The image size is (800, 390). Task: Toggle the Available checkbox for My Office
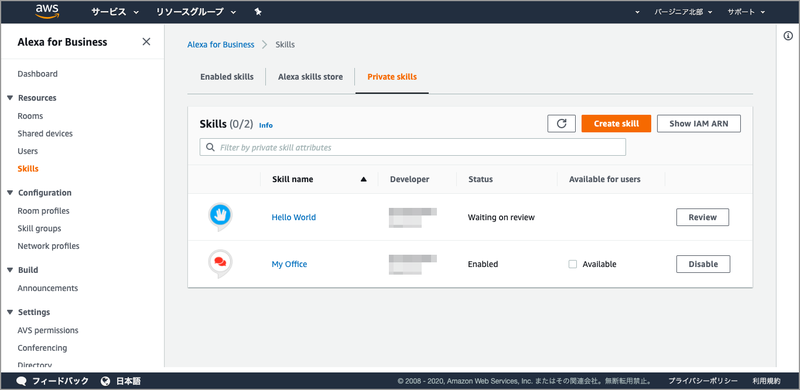coord(573,264)
